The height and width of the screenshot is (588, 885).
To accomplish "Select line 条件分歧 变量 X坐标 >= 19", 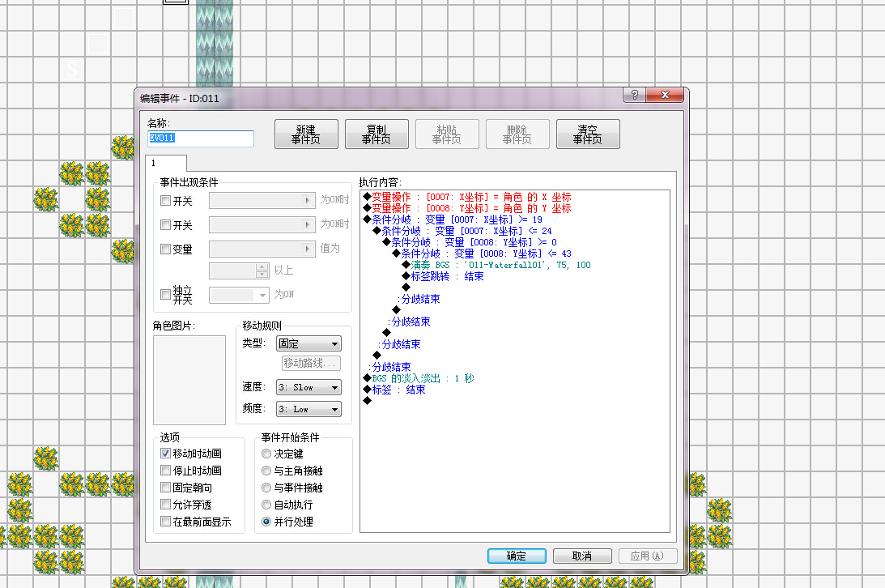I will pos(453,219).
